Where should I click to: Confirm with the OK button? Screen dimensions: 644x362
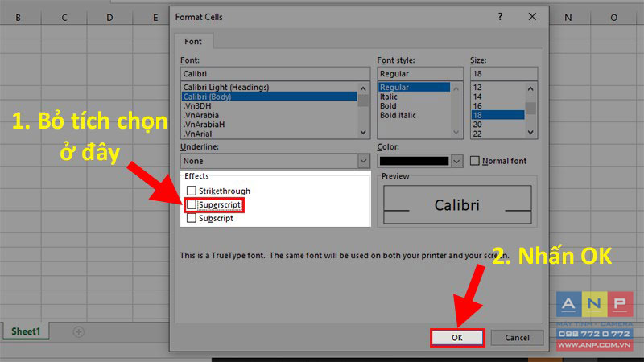pos(457,338)
